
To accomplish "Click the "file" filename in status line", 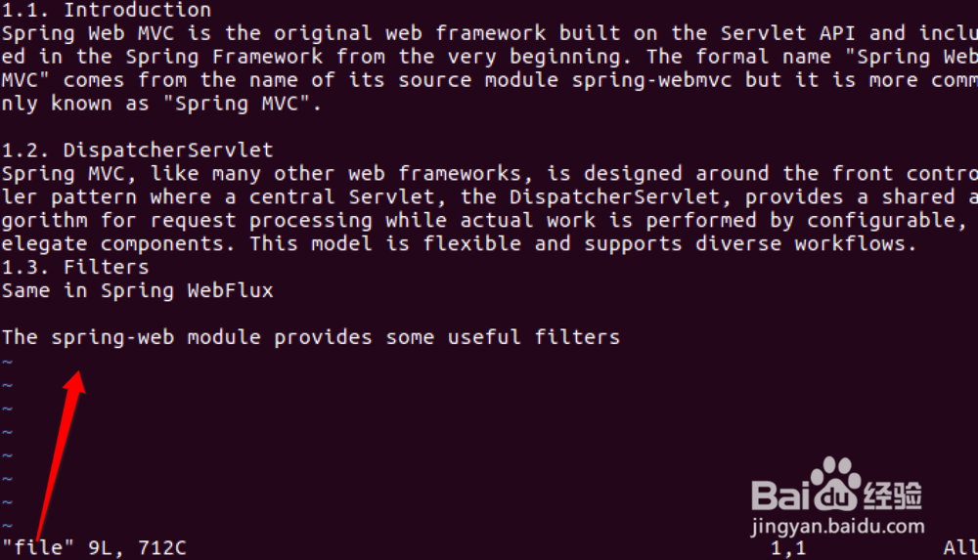I will point(38,548).
